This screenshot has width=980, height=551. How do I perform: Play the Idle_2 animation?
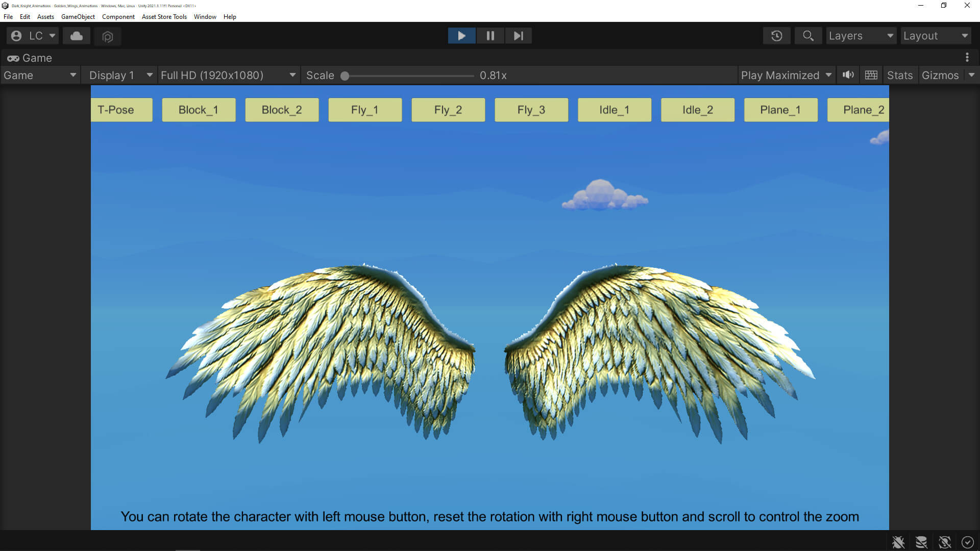click(698, 110)
